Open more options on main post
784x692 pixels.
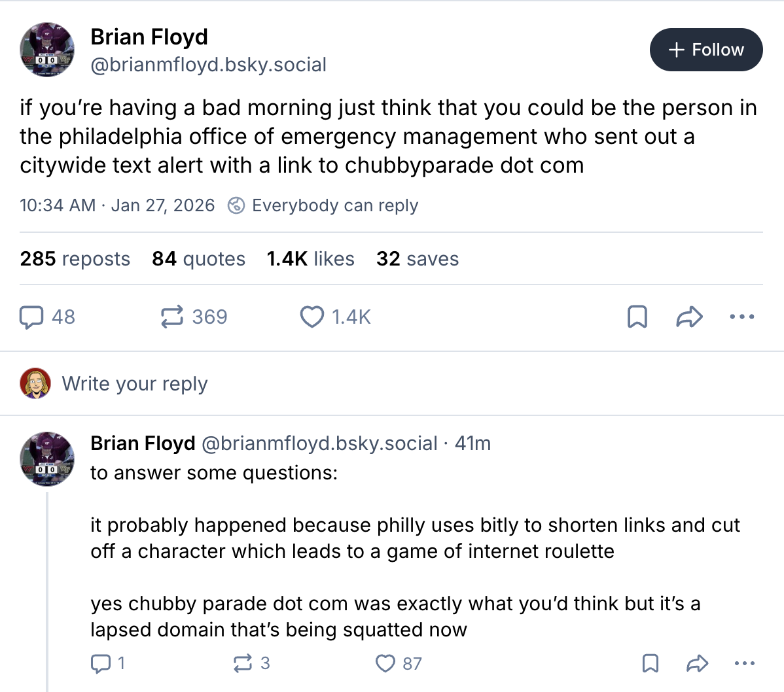coord(741,317)
